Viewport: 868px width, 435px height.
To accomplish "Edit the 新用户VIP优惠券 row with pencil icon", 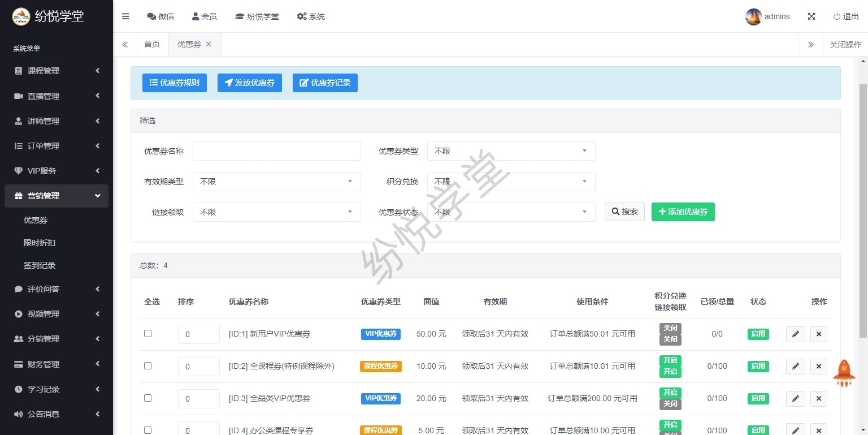I will 795,334.
